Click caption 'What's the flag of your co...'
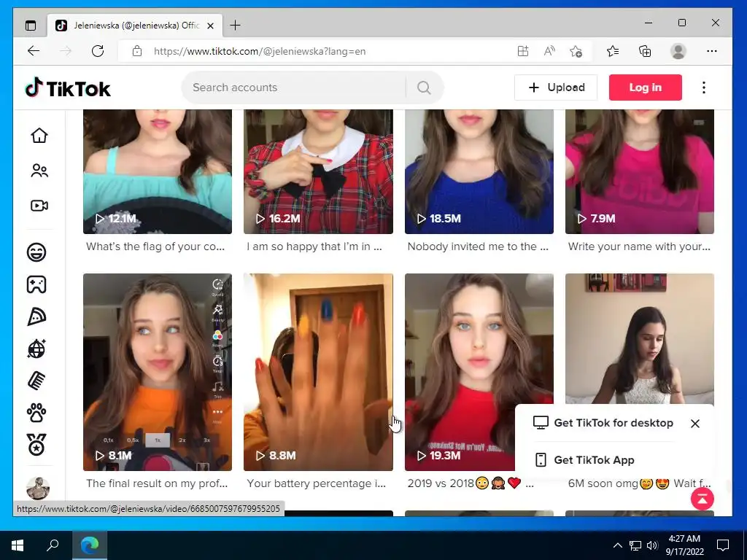Viewport: 747px width, 560px height. [x=155, y=246]
